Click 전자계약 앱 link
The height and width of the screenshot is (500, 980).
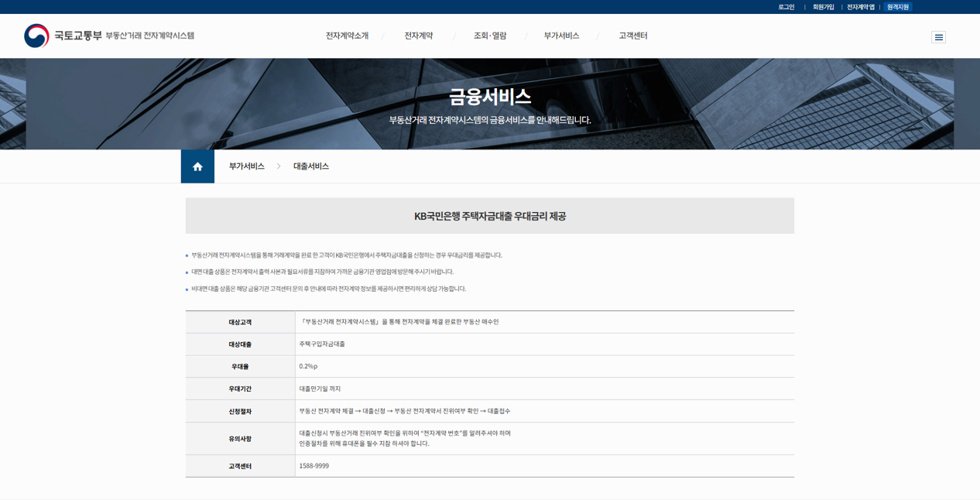[x=861, y=7]
